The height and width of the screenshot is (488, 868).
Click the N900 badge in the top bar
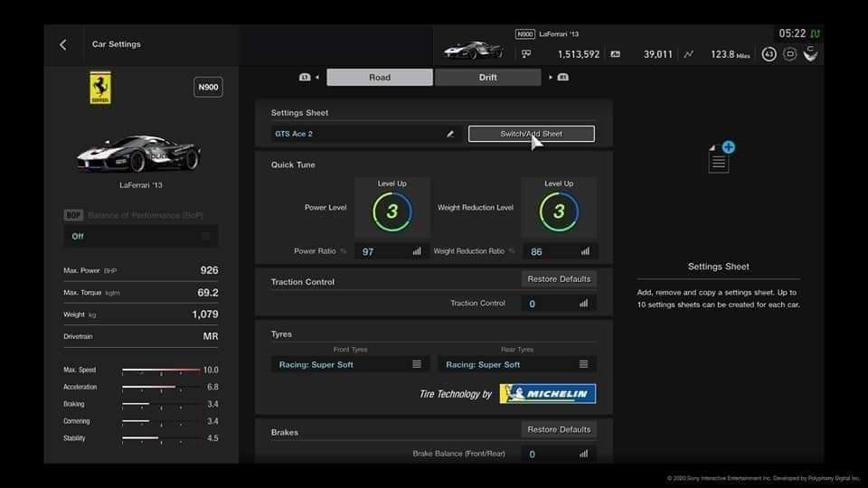pos(524,34)
